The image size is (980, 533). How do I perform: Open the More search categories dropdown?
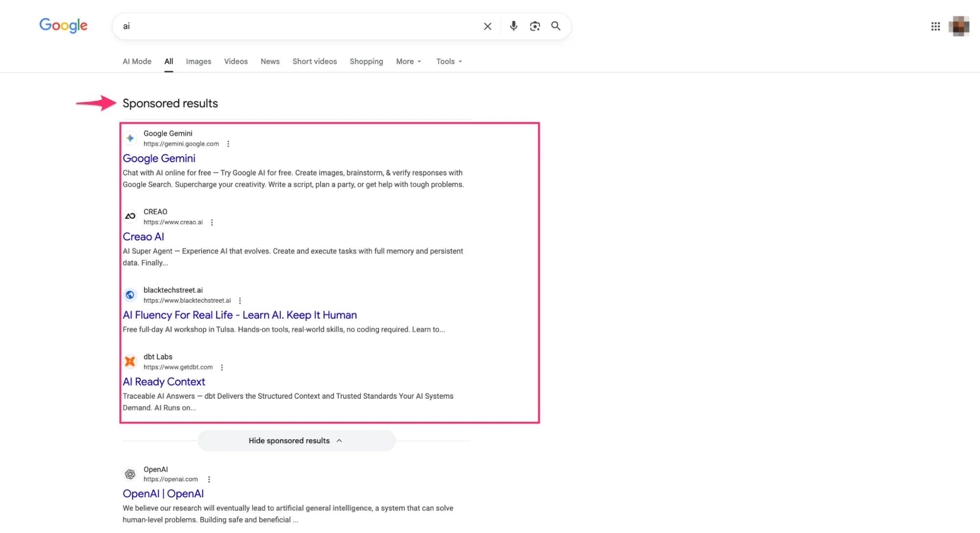pyautogui.click(x=407, y=61)
